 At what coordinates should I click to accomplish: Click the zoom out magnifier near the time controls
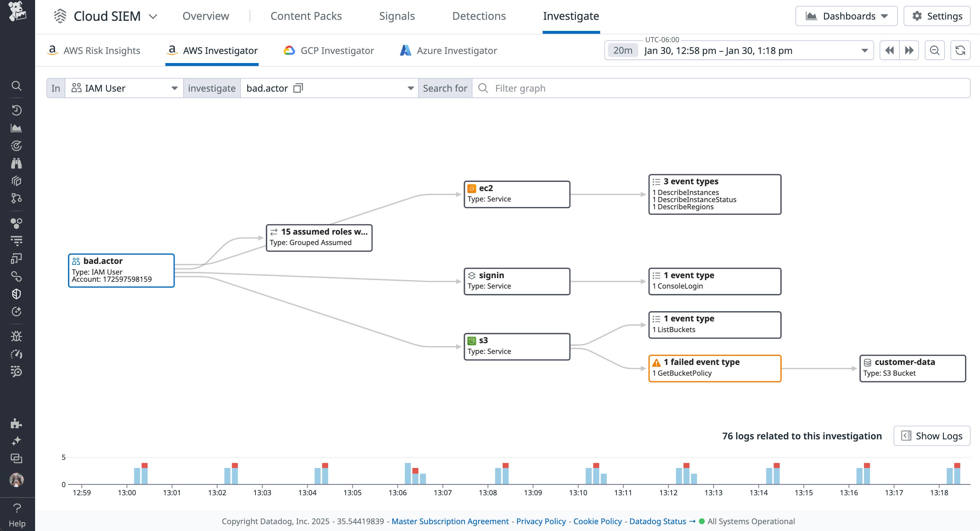click(x=935, y=50)
